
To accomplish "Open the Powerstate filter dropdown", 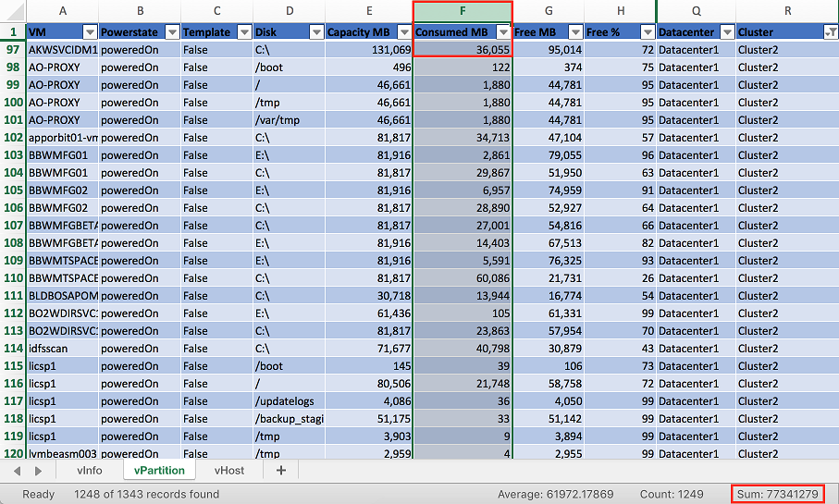I will pos(172,32).
